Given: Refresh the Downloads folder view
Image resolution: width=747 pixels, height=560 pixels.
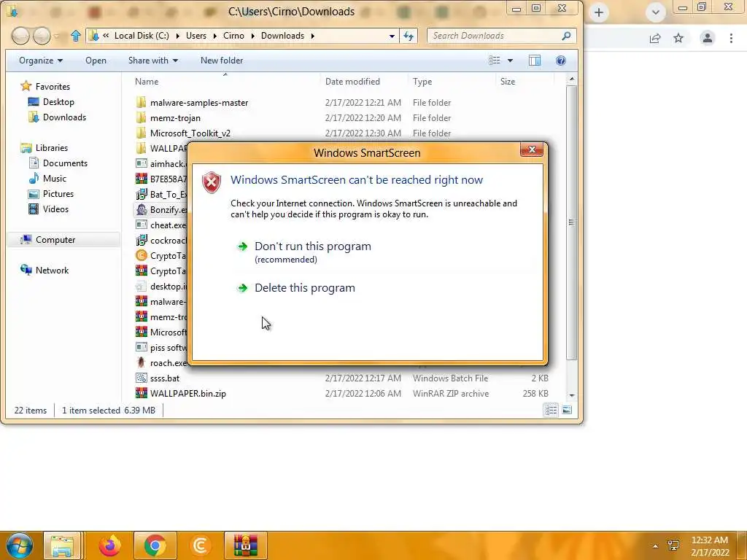Looking at the screenshot, I should 409,36.
